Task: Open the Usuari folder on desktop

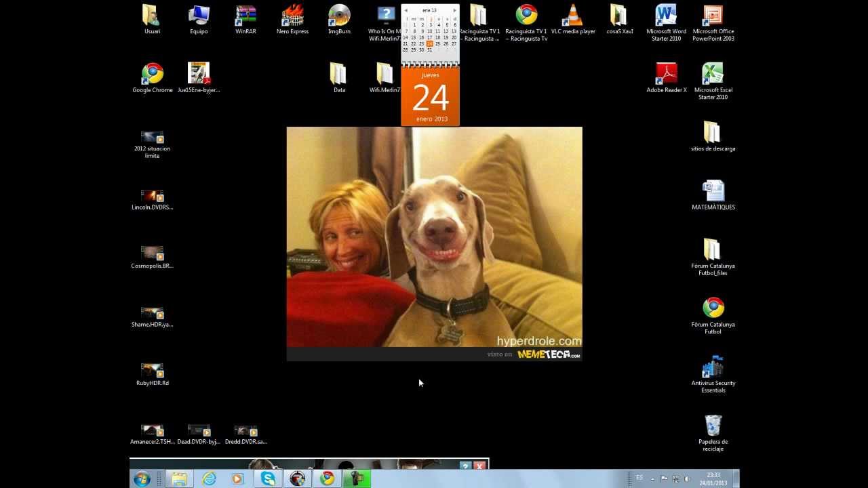Action: pos(152,20)
